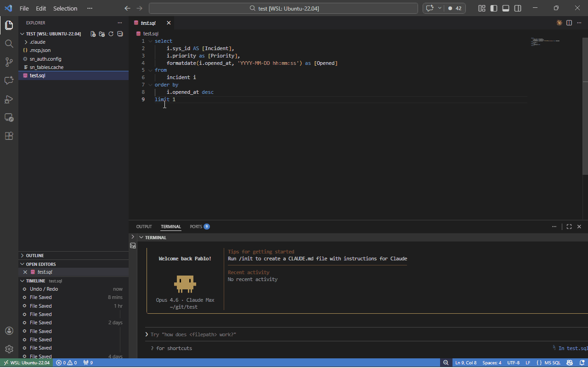Open the errors and warnings status item
588x368 pixels.
coord(66,362)
